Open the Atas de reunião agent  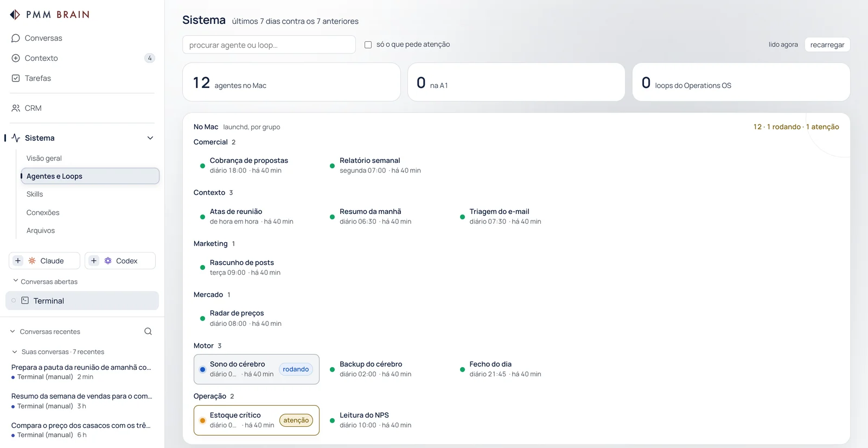point(257,216)
